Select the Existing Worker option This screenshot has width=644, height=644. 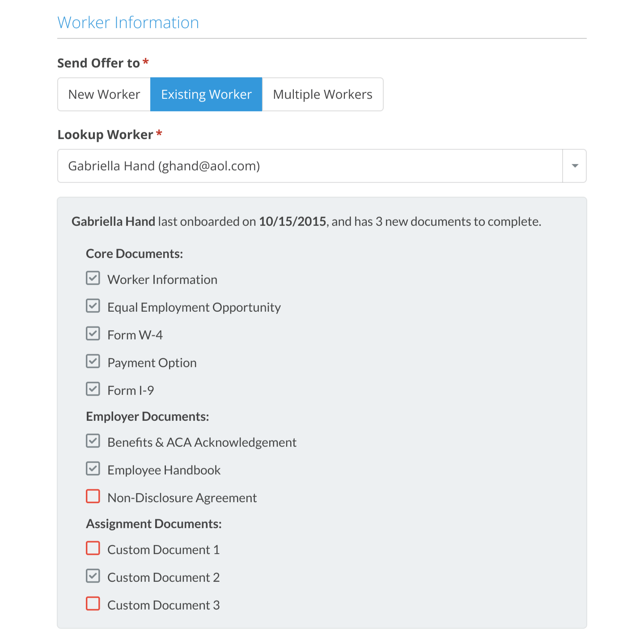click(x=206, y=94)
